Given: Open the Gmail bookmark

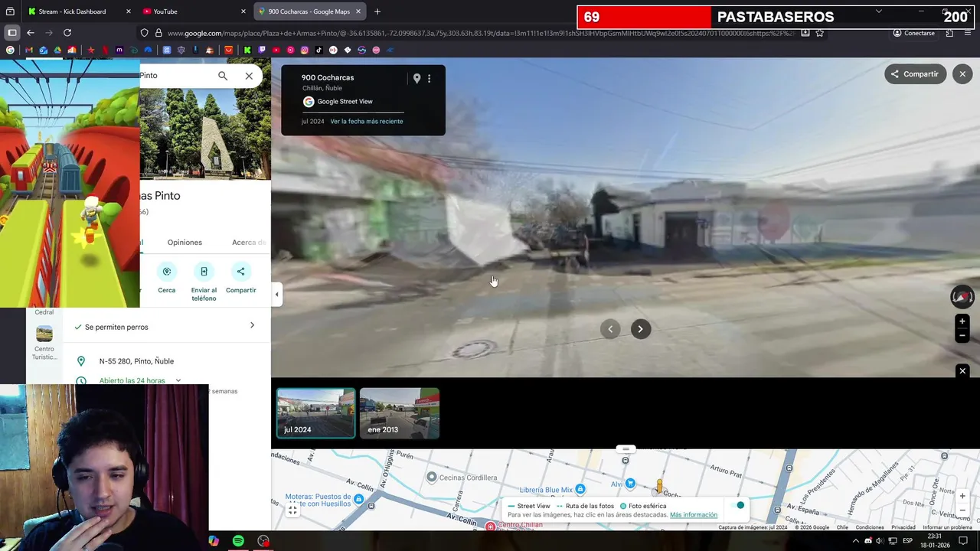Looking at the screenshot, I should 29,50.
